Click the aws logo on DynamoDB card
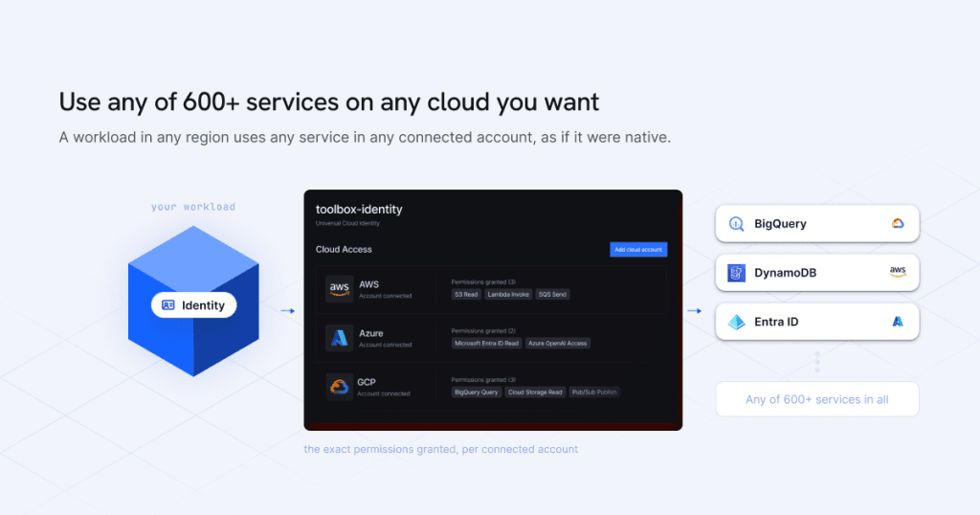 [898, 272]
